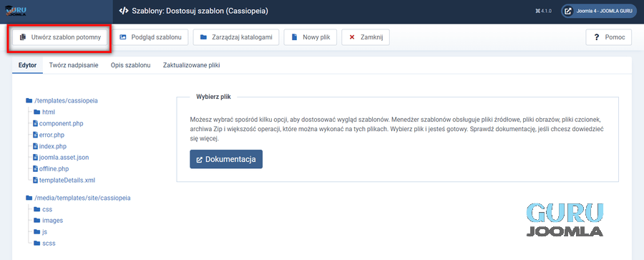This screenshot has width=644, height=260.
Task: Create a new file with Nowy plik
Action: pos(310,37)
